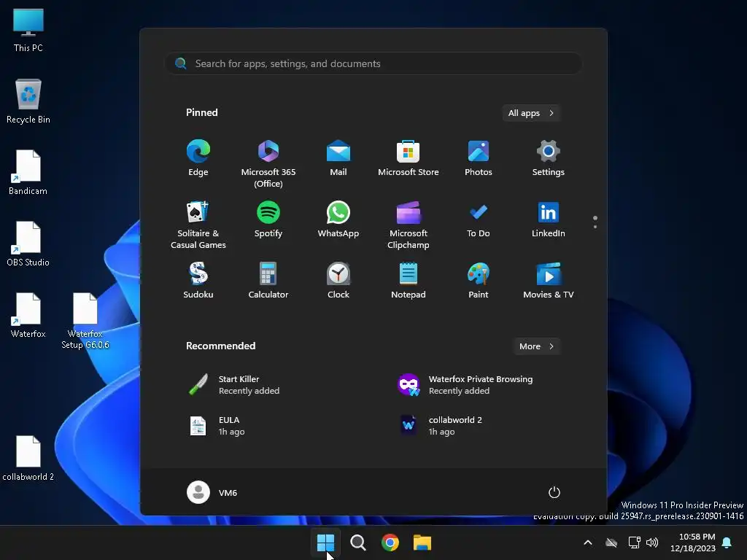The image size is (747, 560).
Task: Expand All apps list
Action: point(531,113)
